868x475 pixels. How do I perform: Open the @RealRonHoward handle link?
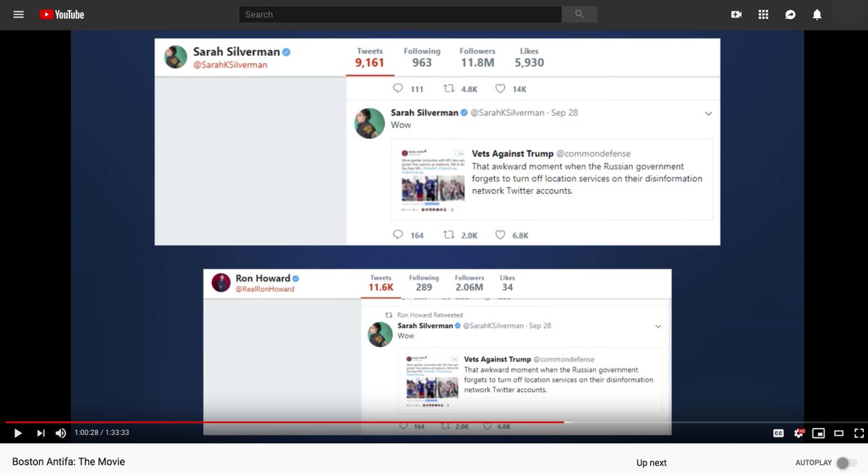pyautogui.click(x=265, y=289)
